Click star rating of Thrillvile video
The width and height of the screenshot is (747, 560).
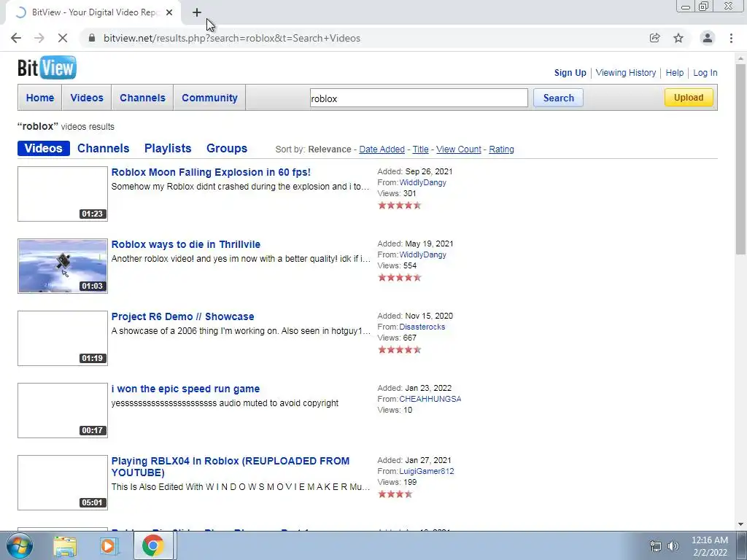pyautogui.click(x=400, y=278)
